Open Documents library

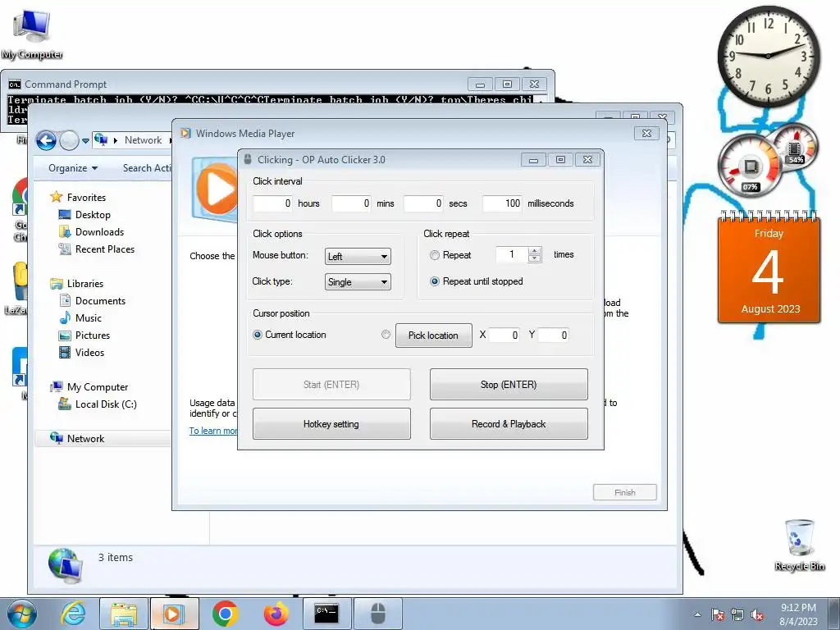point(100,300)
